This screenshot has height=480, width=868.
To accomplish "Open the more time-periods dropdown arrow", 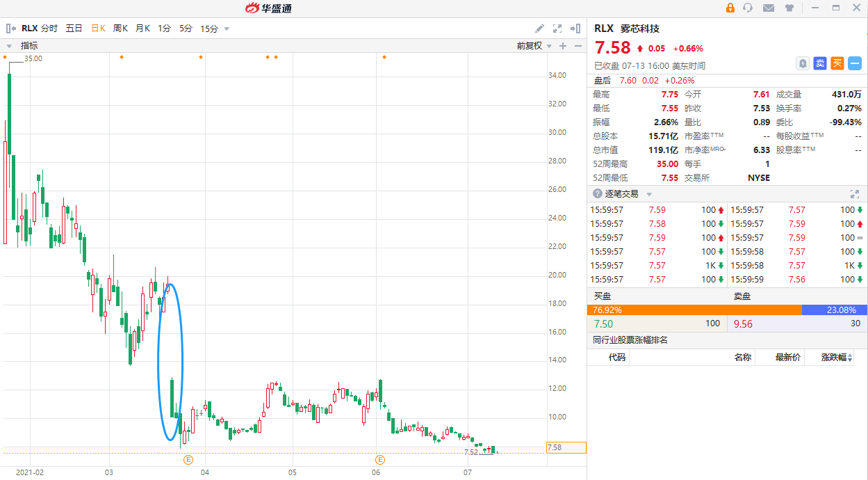I will 227,29.
